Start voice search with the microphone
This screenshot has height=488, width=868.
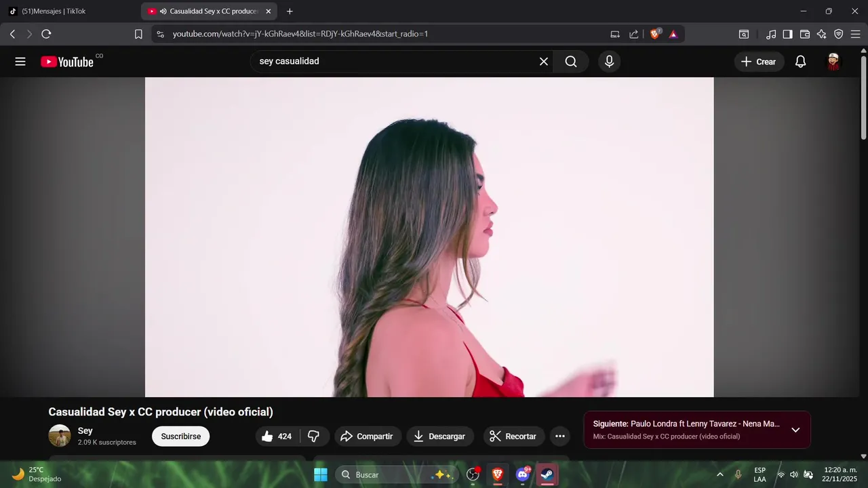(609, 62)
